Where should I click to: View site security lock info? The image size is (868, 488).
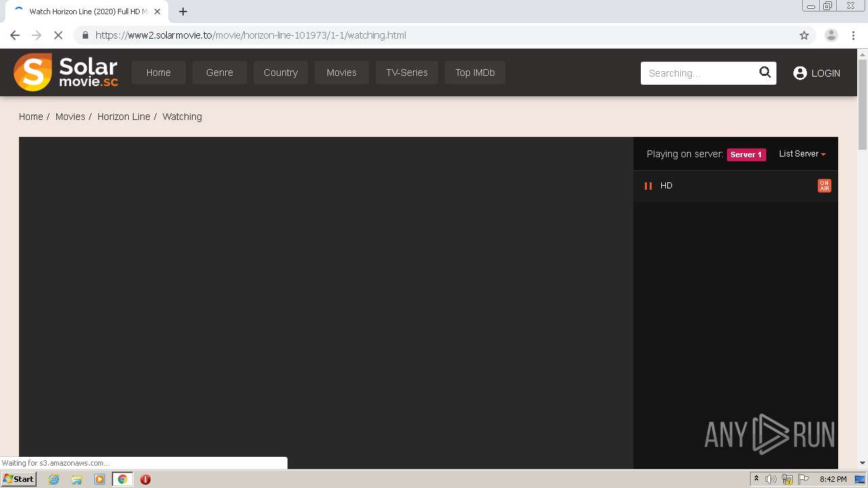[x=85, y=35]
